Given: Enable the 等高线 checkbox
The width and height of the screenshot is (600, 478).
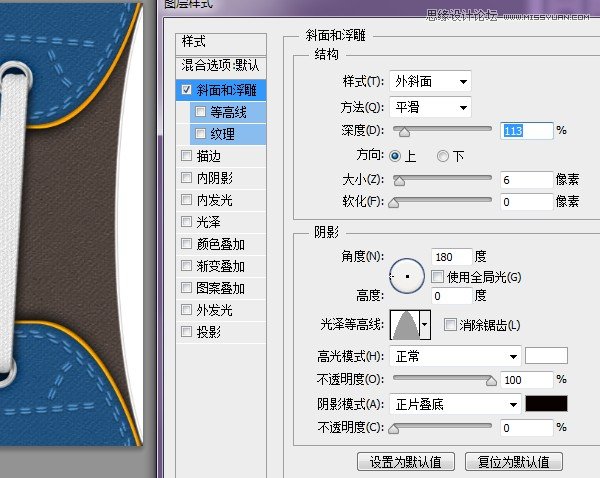Looking at the screenshot, I should [x=201, y=111].
